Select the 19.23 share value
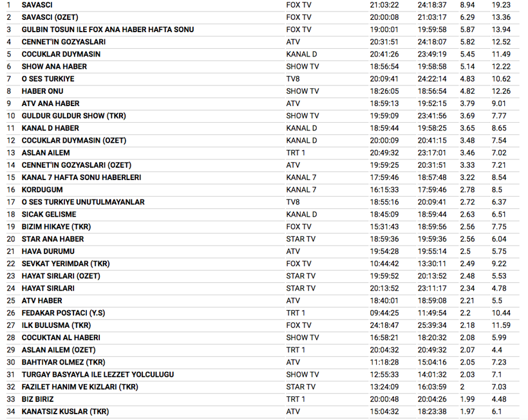The height and width of the screenshot is (420, 528). tap(501, 5)
